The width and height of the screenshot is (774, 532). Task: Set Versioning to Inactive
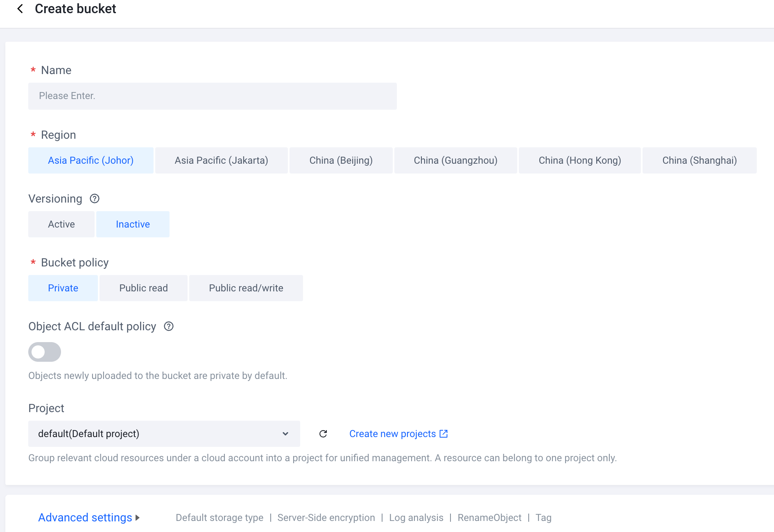point(133,224)
